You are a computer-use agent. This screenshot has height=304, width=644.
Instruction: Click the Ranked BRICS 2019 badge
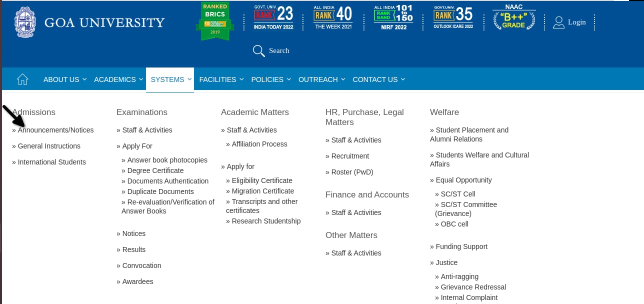pos(215,21)
